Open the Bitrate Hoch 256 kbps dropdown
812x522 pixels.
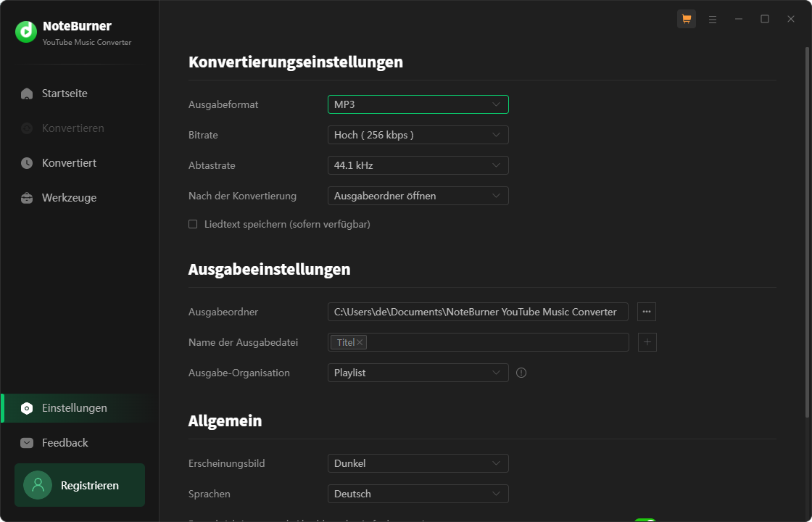[x=418, y=135]
